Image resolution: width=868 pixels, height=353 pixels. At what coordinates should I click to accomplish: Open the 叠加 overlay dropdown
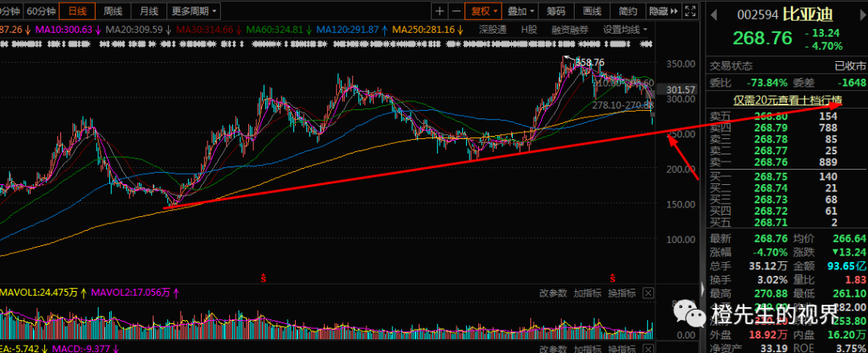(x=522, y=11)
